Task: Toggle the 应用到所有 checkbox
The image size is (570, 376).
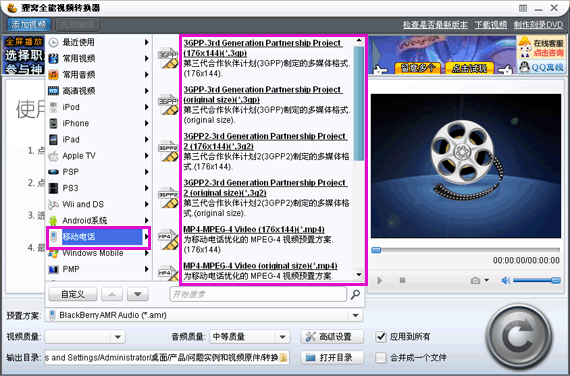Action: click(381, 337)
